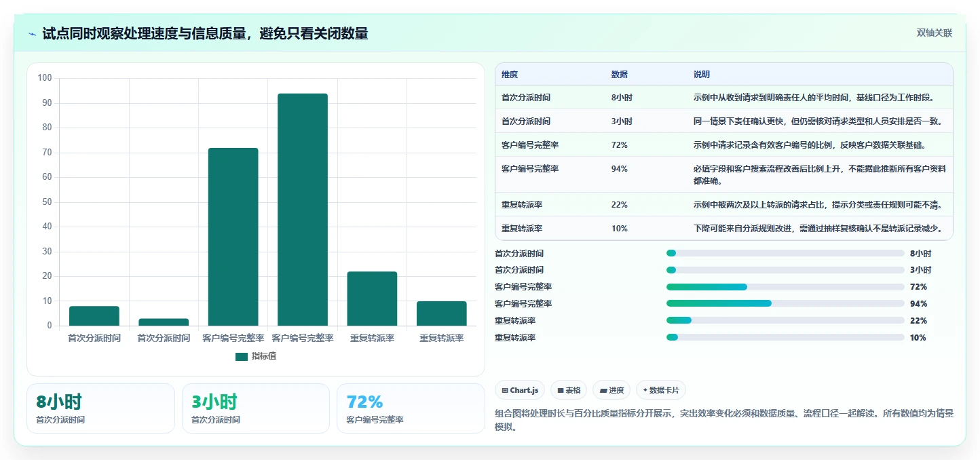Click the progress bar labeled 72%
Viewport: 980px width, 460px height.
[x=785, y=287]
